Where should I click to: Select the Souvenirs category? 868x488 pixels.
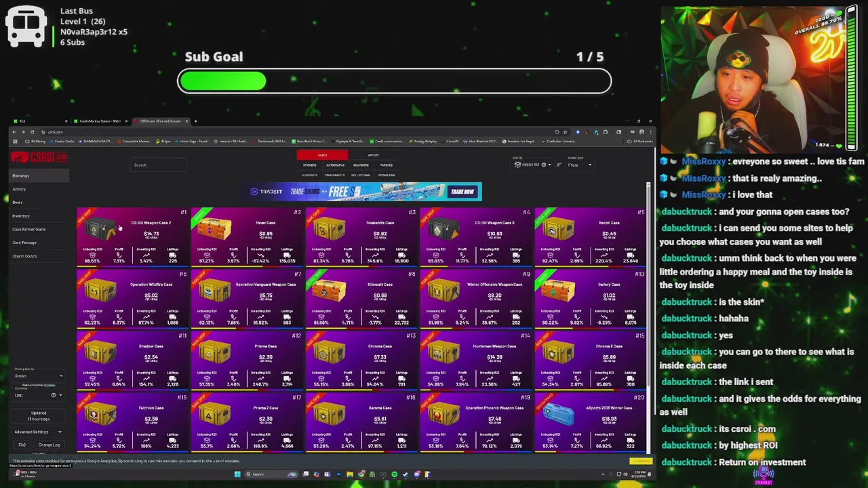361,165
